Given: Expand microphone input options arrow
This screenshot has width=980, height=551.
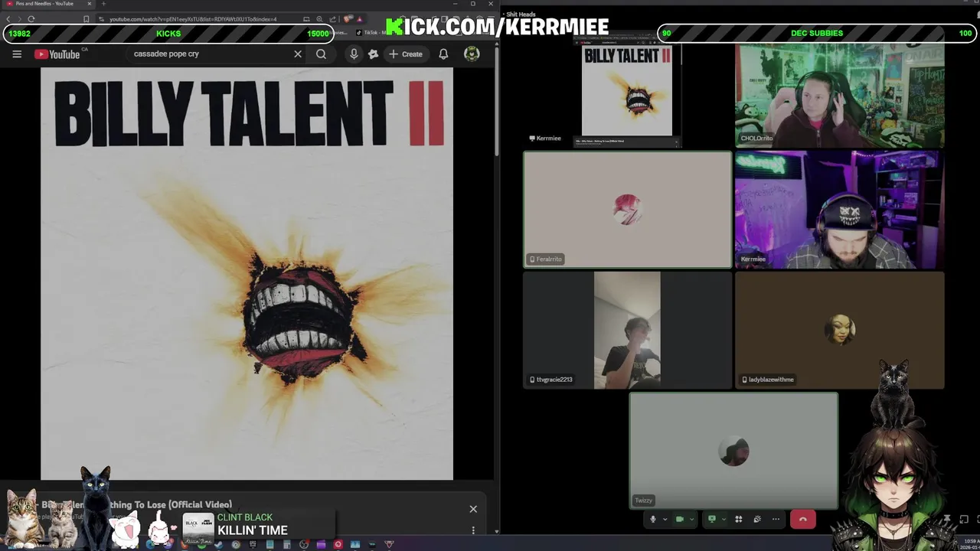Looking at the screenshot, I should point(664,519).
